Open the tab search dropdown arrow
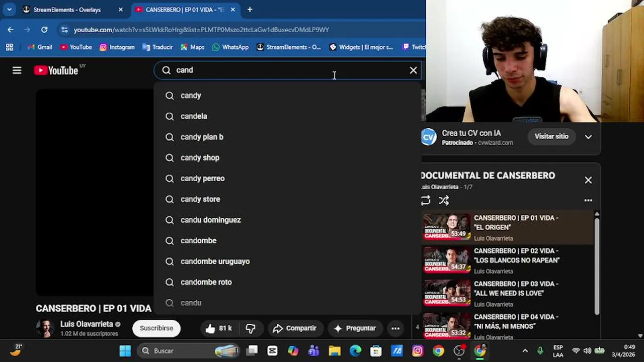644x362 pixels. [x=9, y=10]
